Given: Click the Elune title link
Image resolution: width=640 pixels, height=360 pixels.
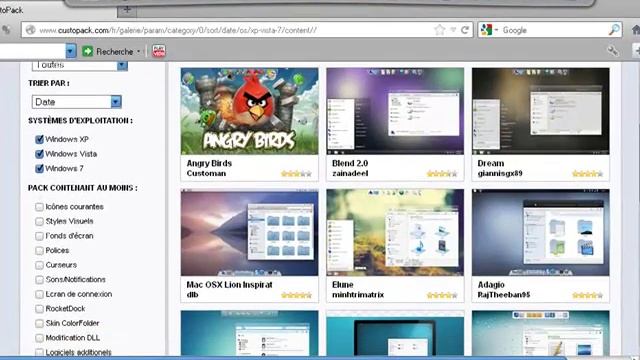Looking at the screenshot, I should [342, 284].
